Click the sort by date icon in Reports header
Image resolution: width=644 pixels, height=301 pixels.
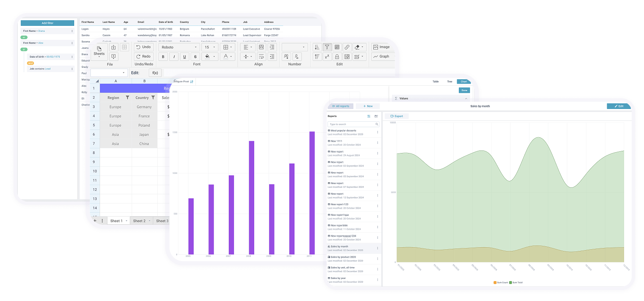[x=376, y=116]
